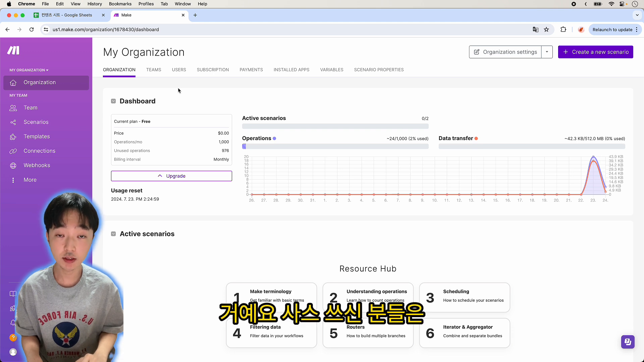Viewport: 644px width, 362px height.
Task: Switch to Google Sheets browser tab
Action: [67, 15]
